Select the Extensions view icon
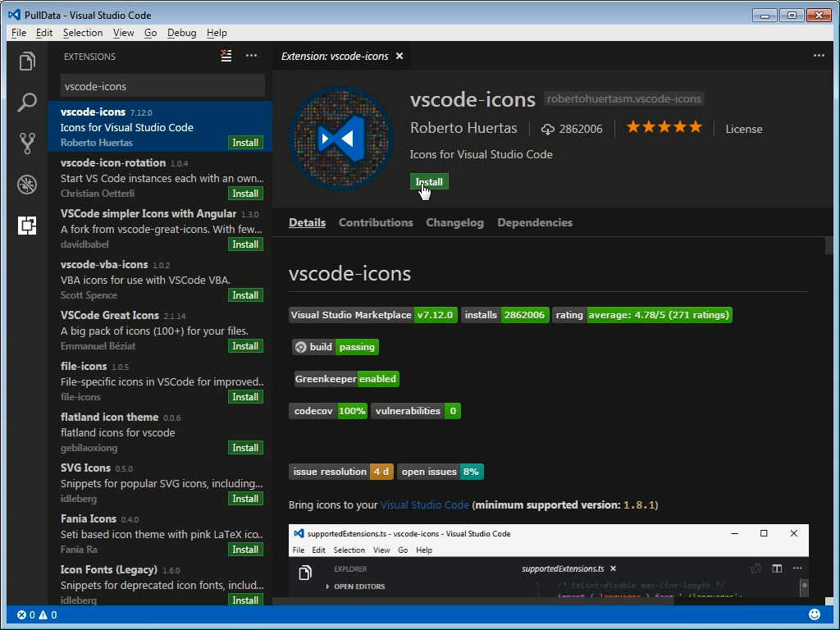Viewport: 840px width, 630px height. [x=27, y=226]
